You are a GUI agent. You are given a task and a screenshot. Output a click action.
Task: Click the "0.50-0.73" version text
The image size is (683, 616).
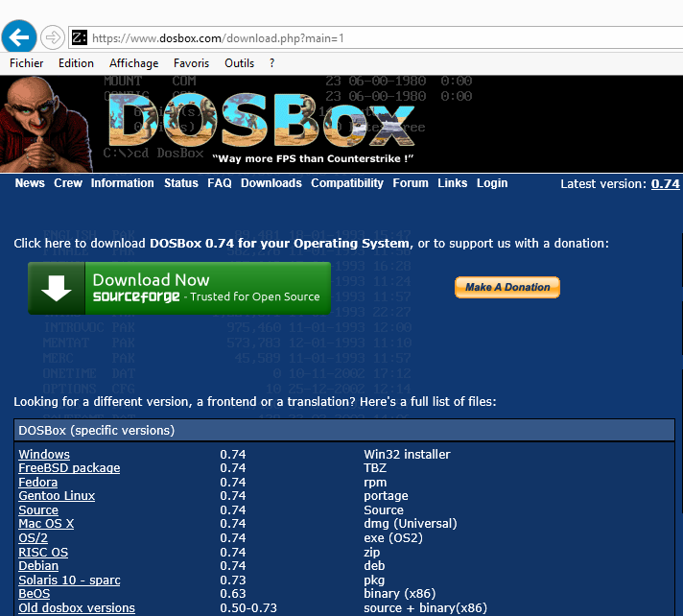click(248, 607)
